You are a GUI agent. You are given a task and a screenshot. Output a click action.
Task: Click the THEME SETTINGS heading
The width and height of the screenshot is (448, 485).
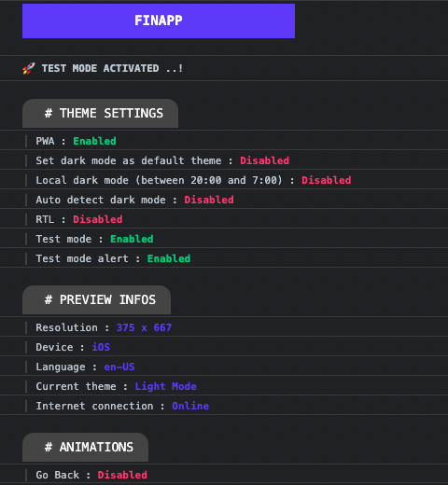[x=100, y=113]
